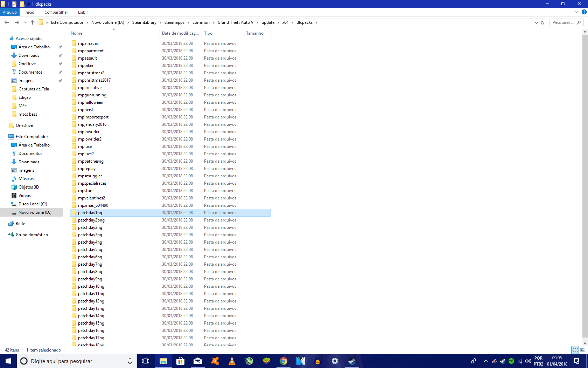Open the Mail app from taskbar

pyautogui.click(x=198, y=361)
